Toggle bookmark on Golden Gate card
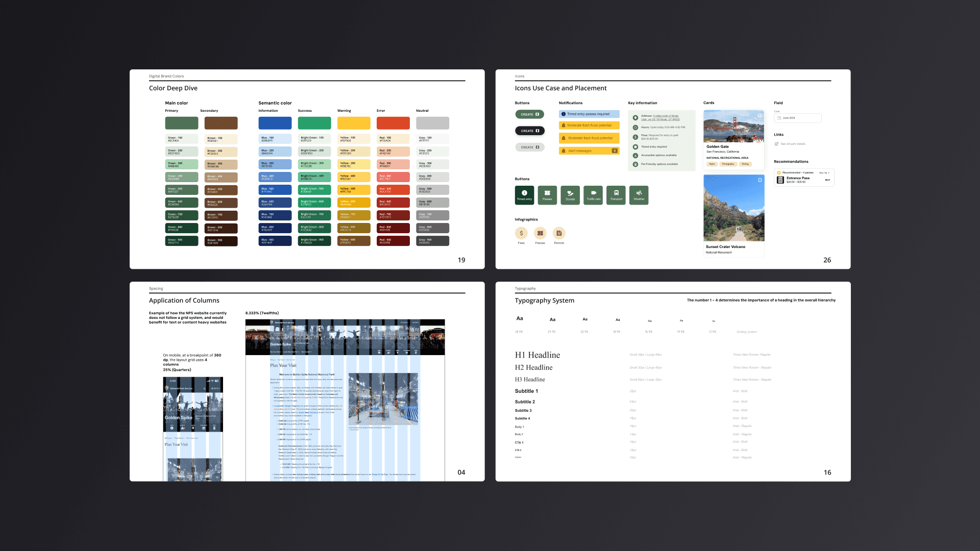The height and width of the screenshot is (551, 980). coord(759,116)
